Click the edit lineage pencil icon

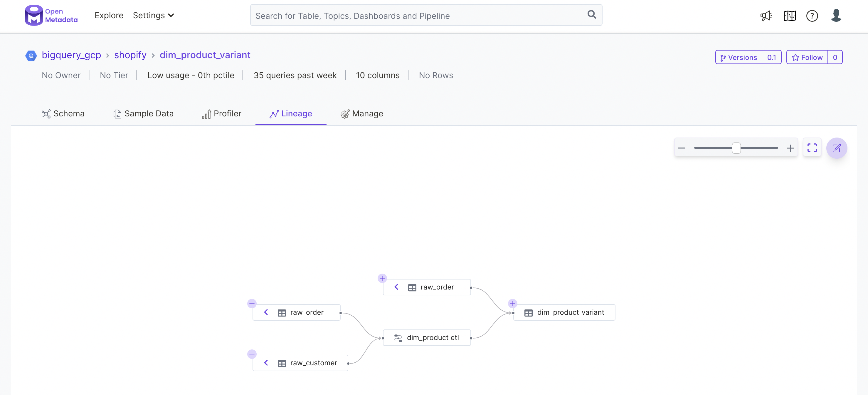(x=837, y=148)
